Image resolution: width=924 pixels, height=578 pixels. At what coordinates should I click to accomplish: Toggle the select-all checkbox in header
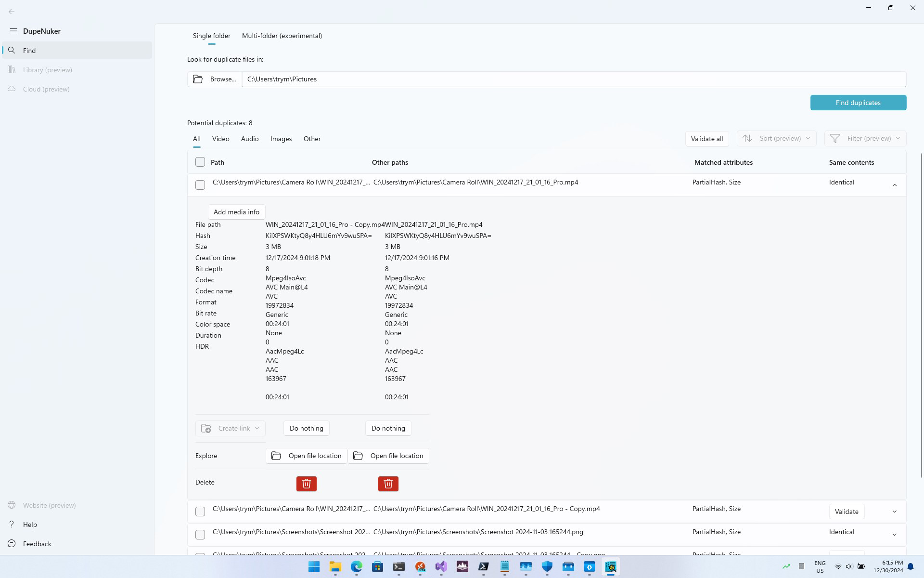[200, 162]
